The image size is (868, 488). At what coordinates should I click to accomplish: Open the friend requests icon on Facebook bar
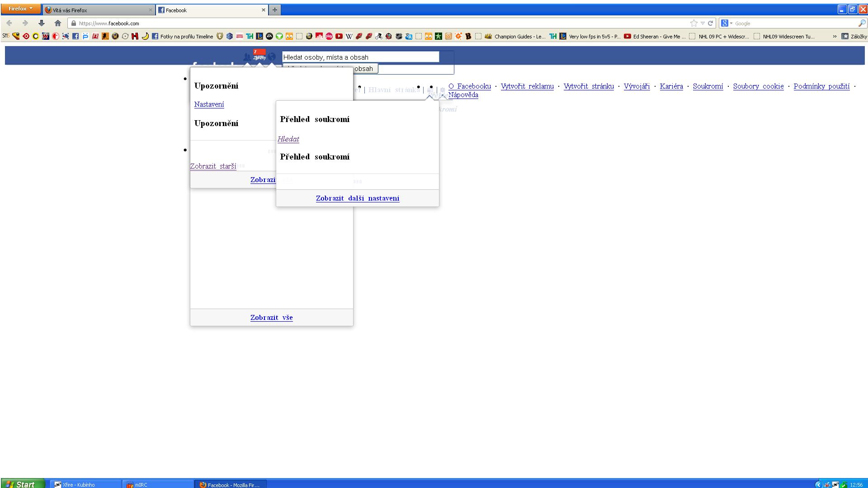247,57
